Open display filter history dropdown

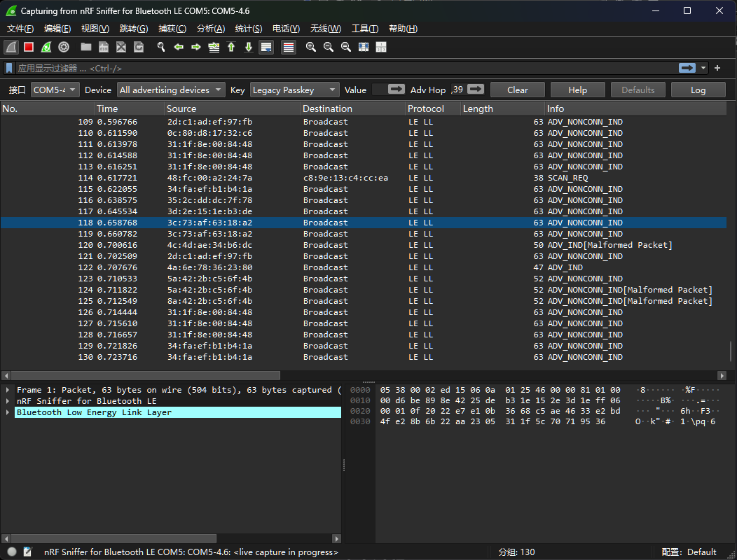703,68
